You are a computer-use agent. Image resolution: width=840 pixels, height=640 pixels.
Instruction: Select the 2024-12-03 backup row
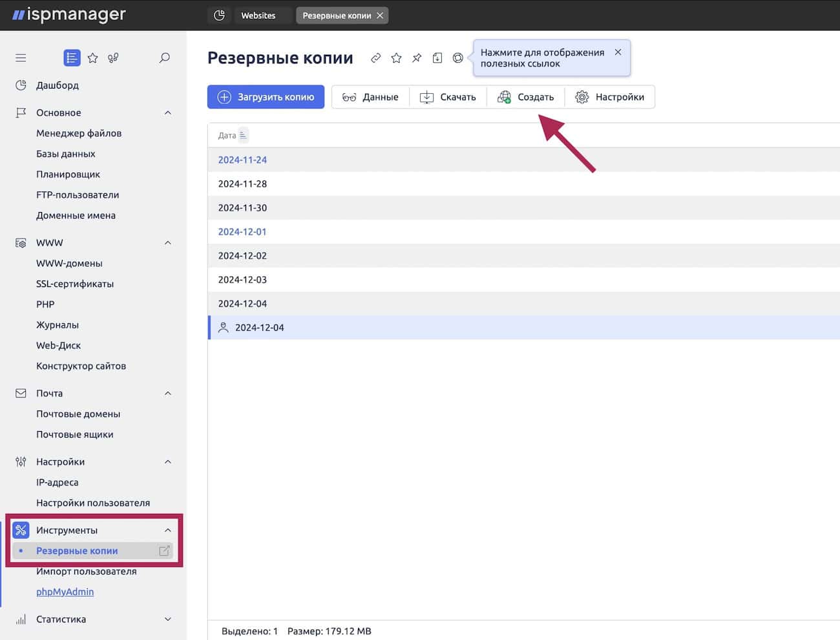(x=523, y=279)
